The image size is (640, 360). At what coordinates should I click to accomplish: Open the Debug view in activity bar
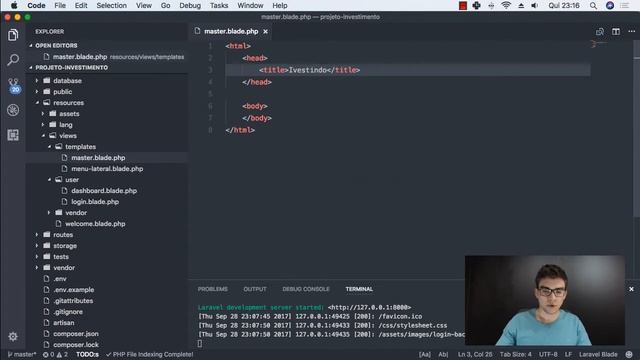click(x=13, y=110)
